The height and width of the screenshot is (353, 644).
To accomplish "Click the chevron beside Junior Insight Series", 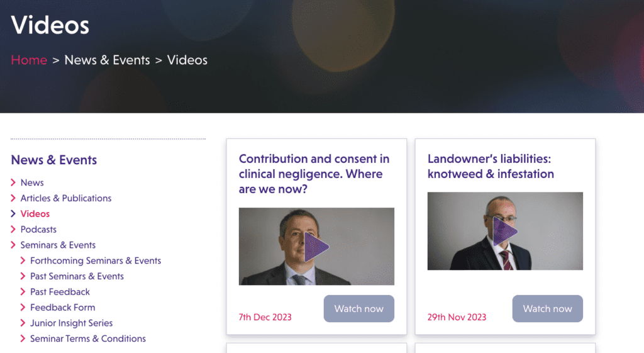I will 24,323.
